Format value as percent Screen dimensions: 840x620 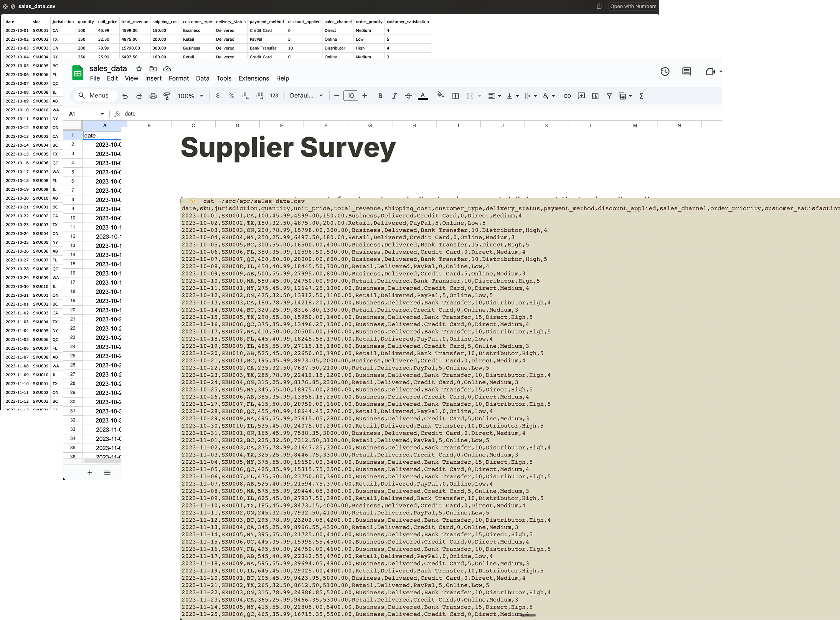(x=232, y=96)
